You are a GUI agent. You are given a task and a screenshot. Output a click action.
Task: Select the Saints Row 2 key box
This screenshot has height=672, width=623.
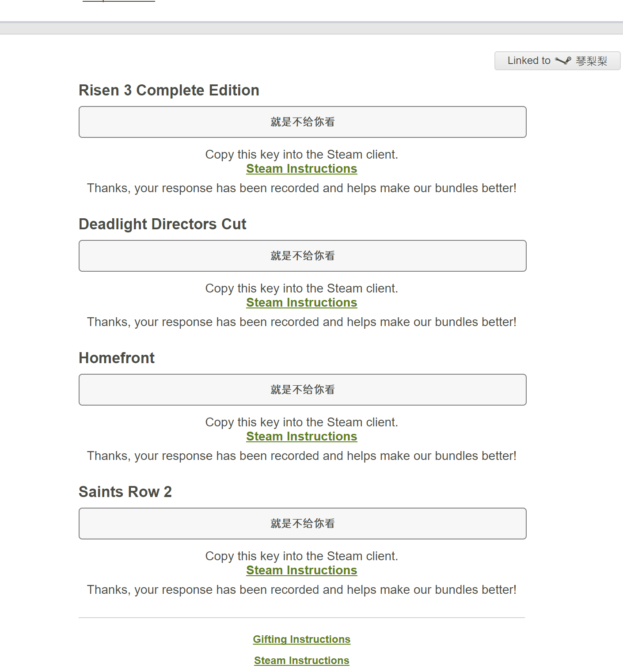[x=302, y=524]
